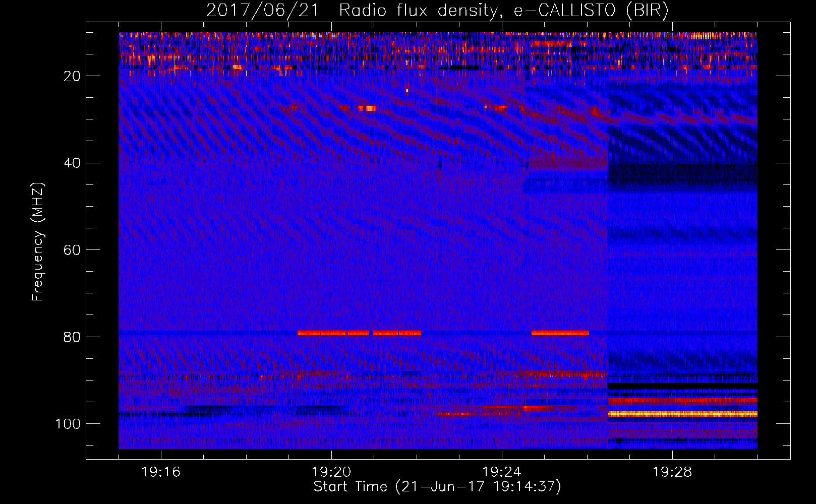Click the plot title '2017/06/21 Radio flux density, e-CALLISTO (BIR)'

click(x=437, y=11)
